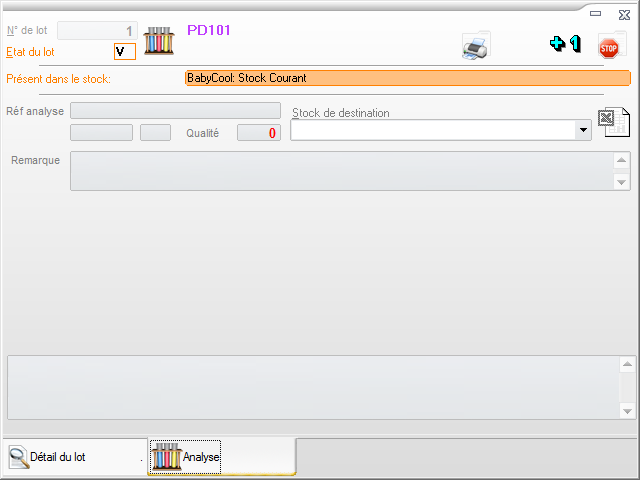Click the large bottom text area
The height and width of the screenshot is (480, 640).
[312, 387]
